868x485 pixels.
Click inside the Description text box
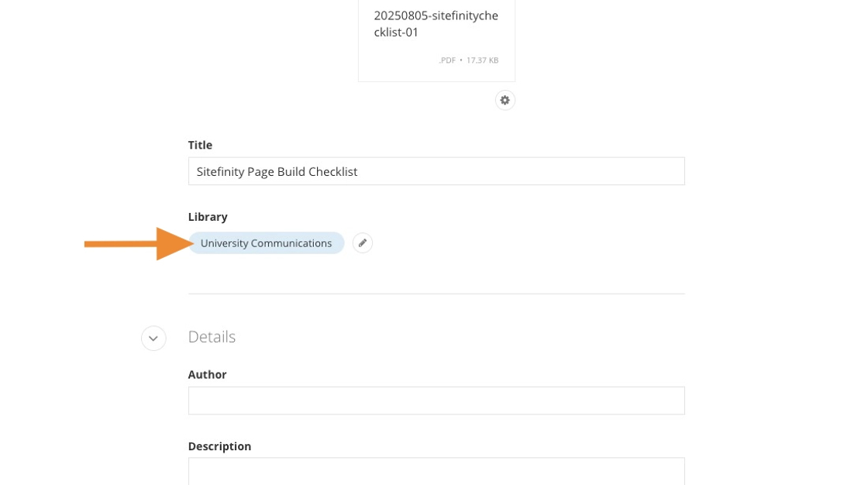click(x=436, y=471)
